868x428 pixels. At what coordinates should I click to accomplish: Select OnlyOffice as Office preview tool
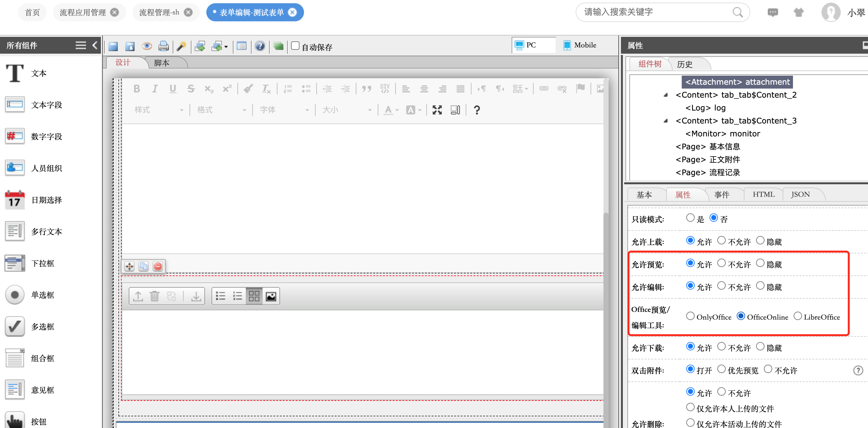[x=690, y=316]
